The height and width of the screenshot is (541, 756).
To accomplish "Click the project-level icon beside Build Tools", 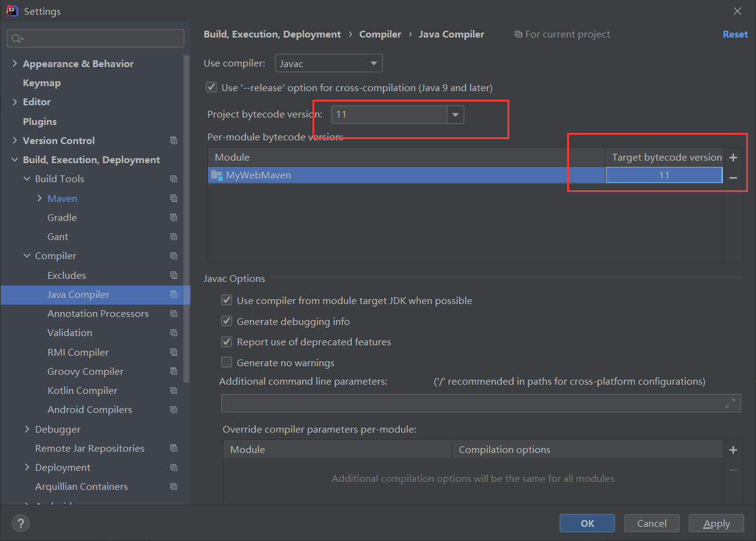I will (x=173, y=178).
